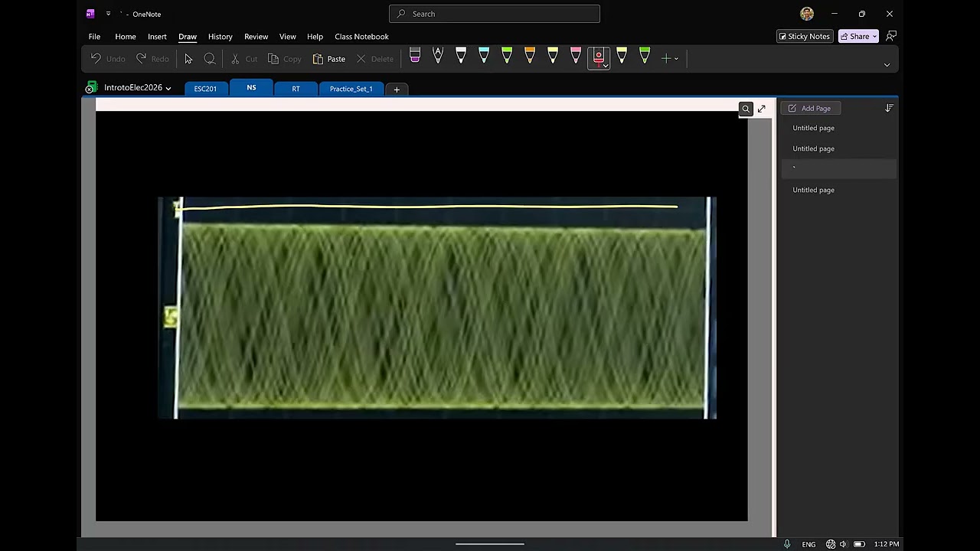
Task: Click the Add Page button
Action: click(810, 109)
